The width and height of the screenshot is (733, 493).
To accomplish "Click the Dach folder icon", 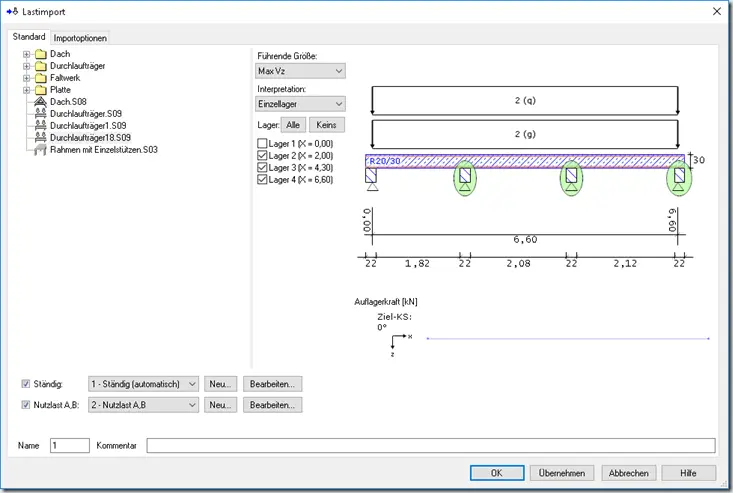I will (x=41, y=54).
